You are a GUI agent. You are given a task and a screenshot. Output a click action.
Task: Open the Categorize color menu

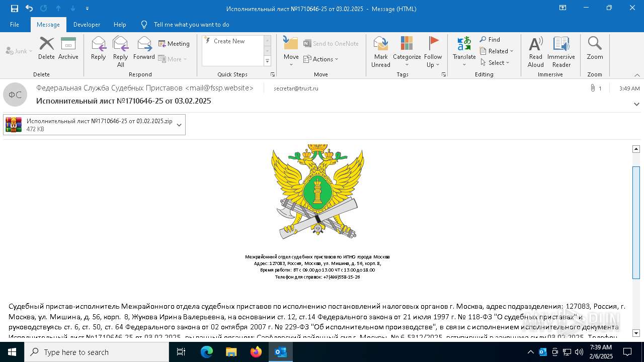pyautogui.click(x=407, y=52)
